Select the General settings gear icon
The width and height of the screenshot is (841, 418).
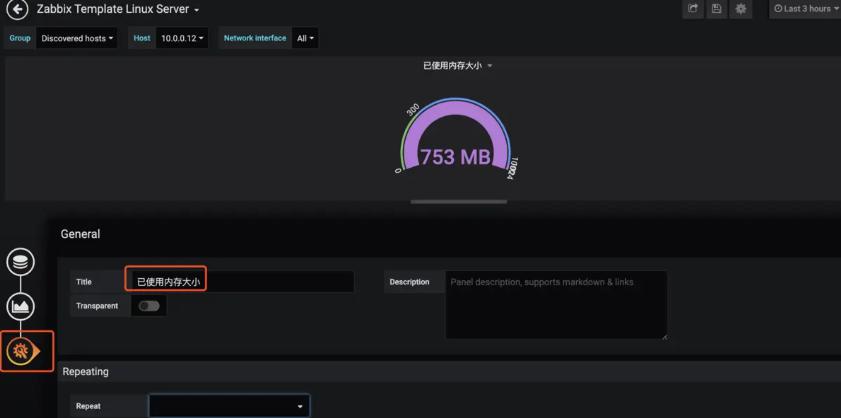(x=21, y=351)
